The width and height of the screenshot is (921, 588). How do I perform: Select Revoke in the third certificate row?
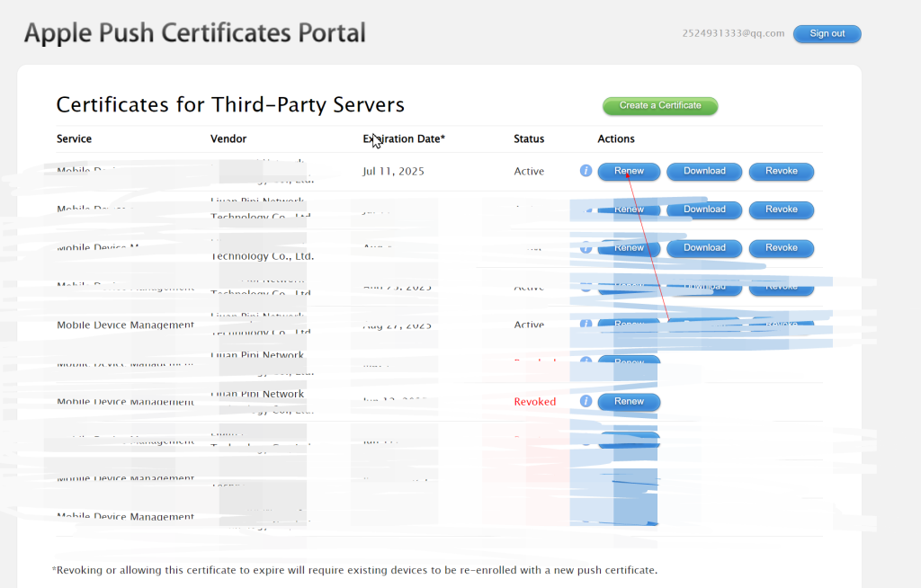point(781,248)
